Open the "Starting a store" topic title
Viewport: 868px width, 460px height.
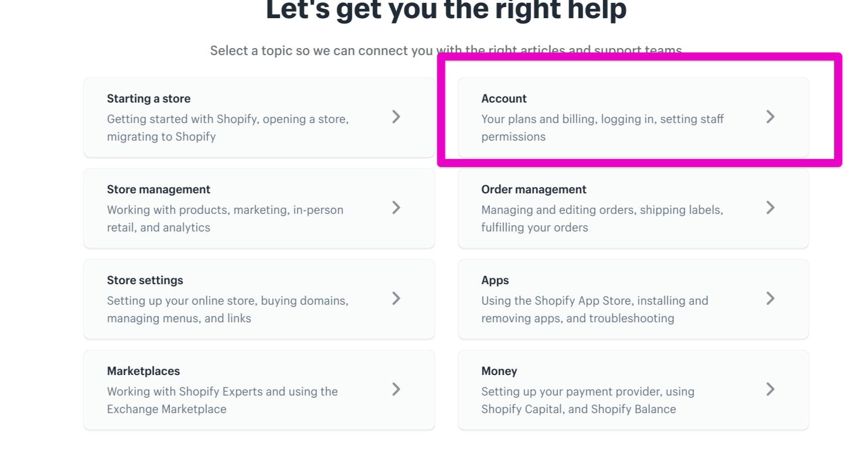[148, 98]
